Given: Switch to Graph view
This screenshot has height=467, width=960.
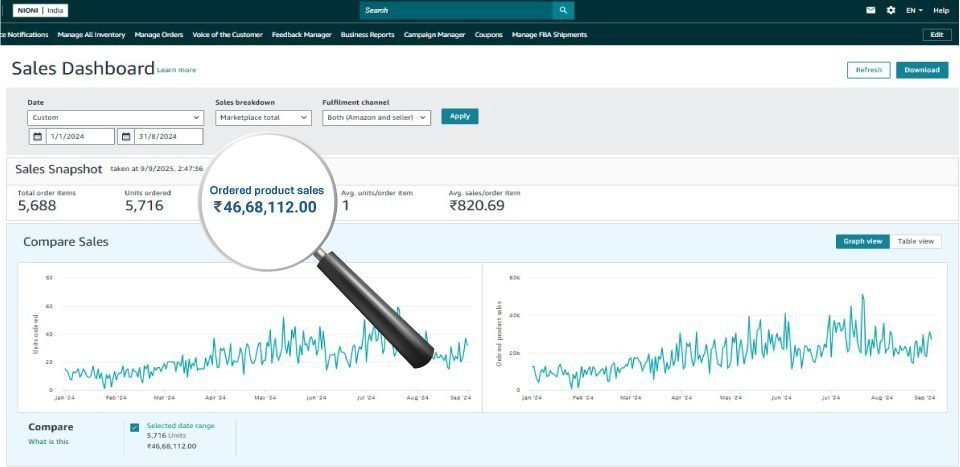Looking at the screenshot, I should (x=862, y=241).
